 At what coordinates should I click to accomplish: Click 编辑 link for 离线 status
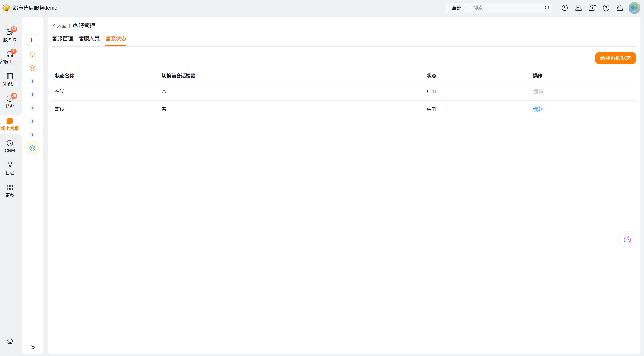(538, 109)
